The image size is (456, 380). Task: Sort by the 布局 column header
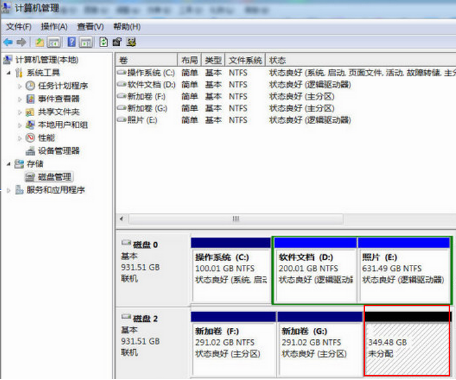point(189,60)
